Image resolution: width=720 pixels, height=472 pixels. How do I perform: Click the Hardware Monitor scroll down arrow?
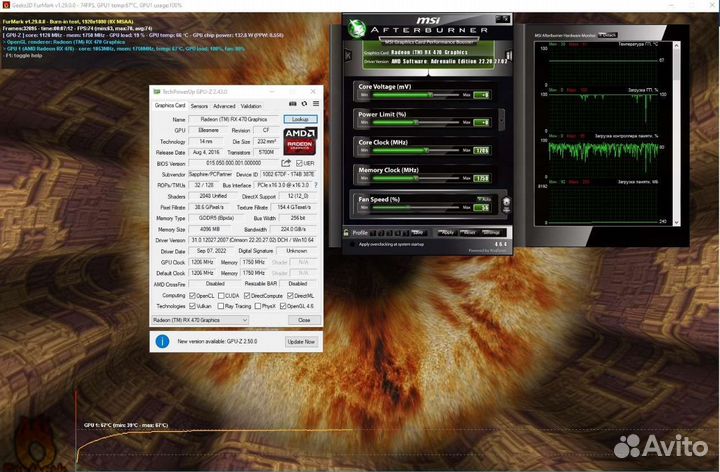click(x=676, y=222)
